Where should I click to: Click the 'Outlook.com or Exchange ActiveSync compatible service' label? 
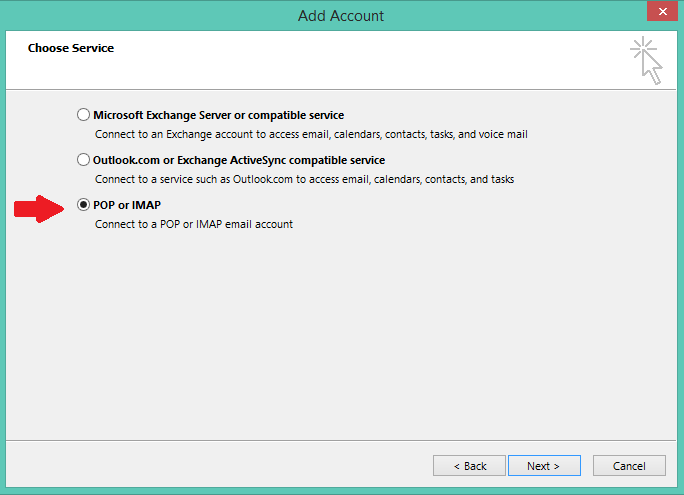239,160
